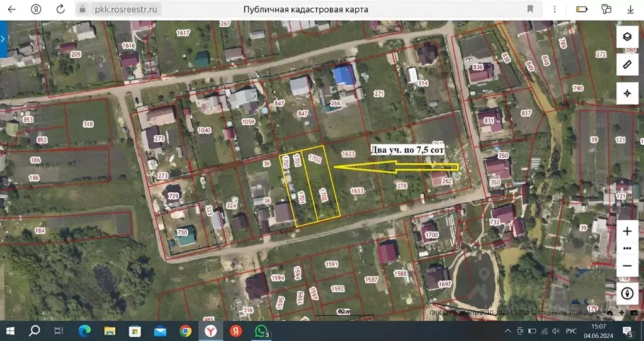Select parcel labeled 318

88,124
